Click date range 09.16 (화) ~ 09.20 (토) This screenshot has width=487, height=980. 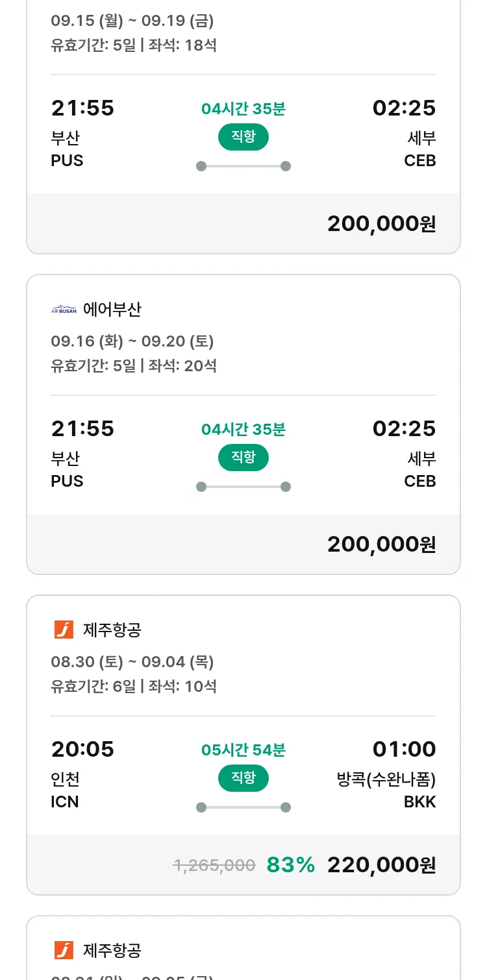pos(132,341)
